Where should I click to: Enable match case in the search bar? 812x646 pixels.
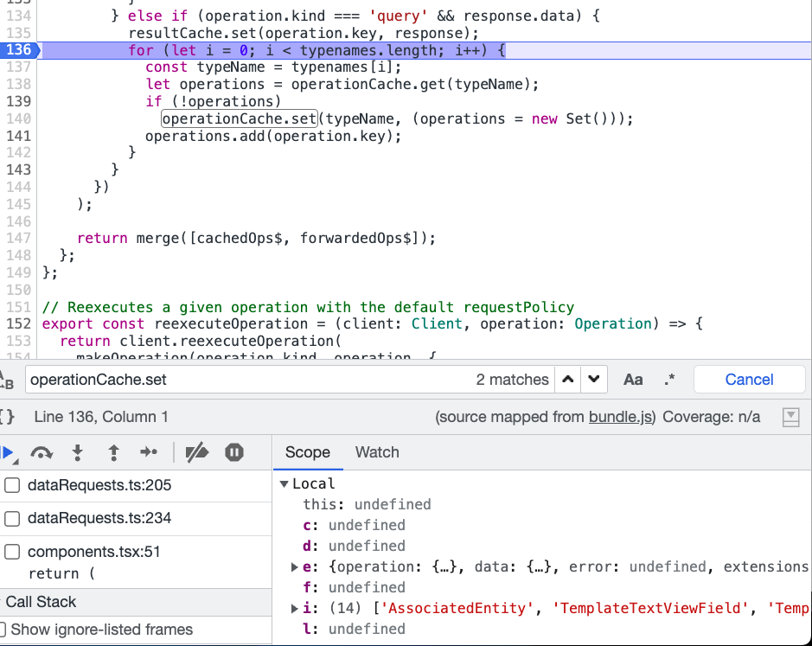(x=632, y=379)
